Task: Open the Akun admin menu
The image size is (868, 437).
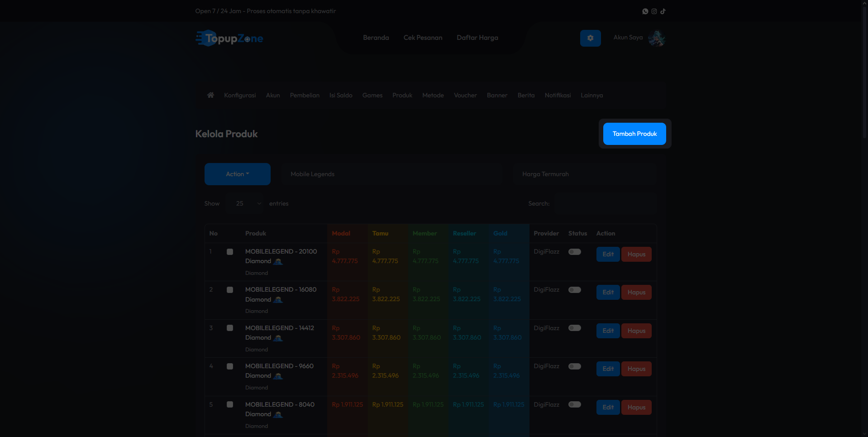Action: coord(273,95)
